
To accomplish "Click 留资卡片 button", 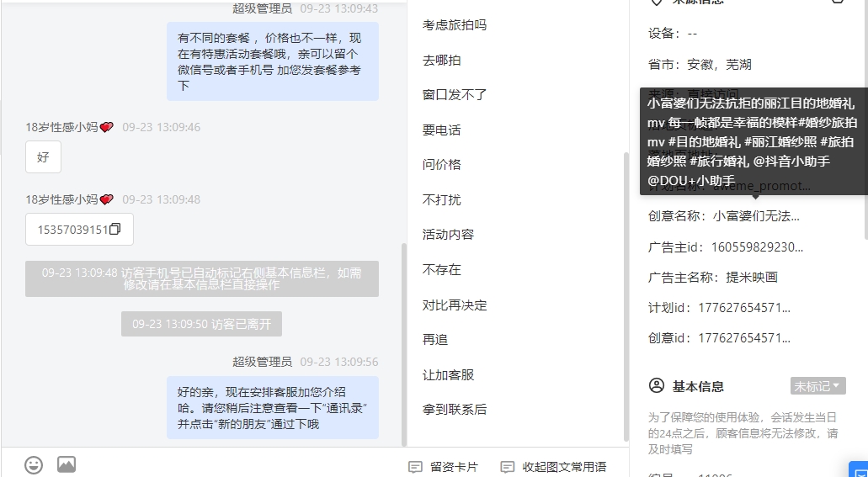I will [x=444, y=467].
